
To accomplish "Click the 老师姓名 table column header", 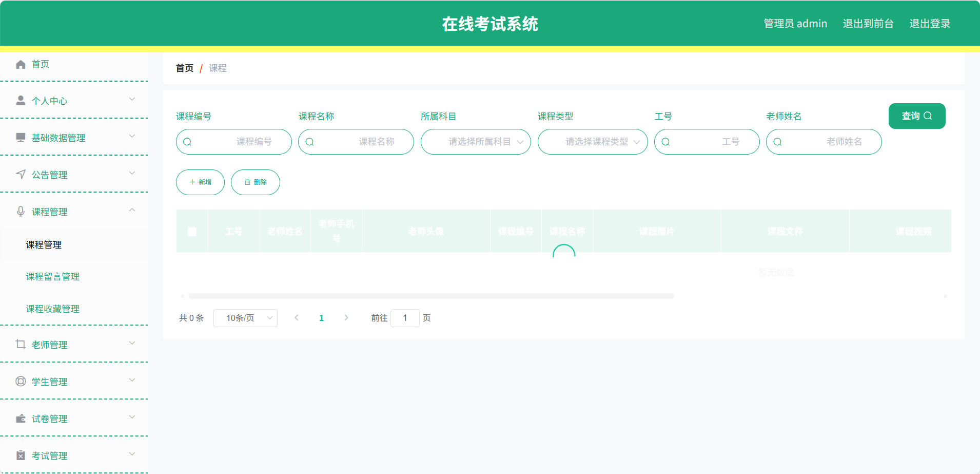I will click(x=285, y=232).
